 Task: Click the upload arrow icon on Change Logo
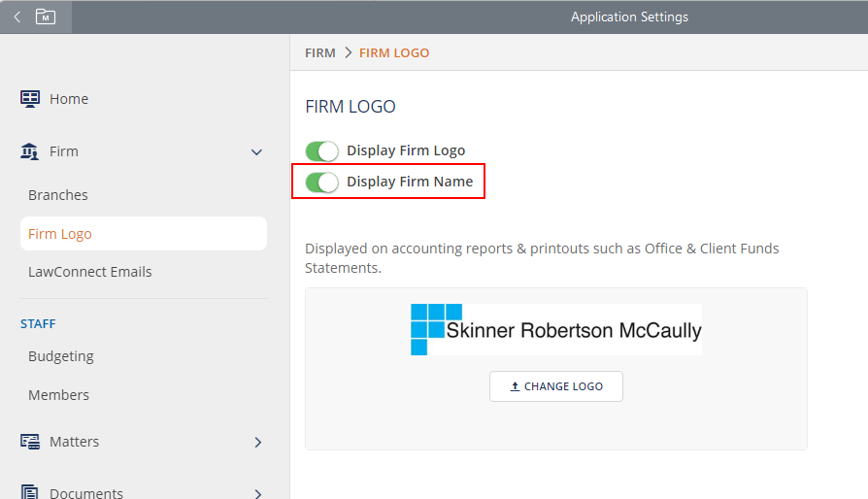(515, 386)
